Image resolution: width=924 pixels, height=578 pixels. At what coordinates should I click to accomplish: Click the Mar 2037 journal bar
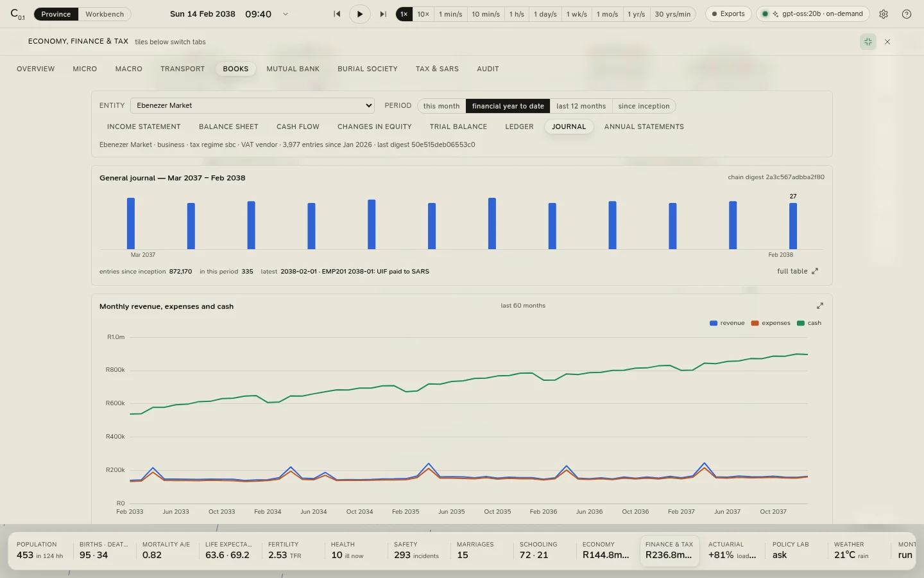(x=131, y=223)
